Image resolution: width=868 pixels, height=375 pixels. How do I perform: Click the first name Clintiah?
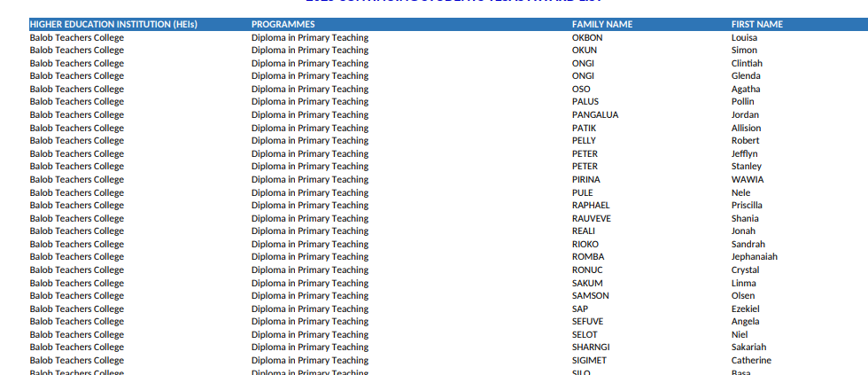[747, 63]
